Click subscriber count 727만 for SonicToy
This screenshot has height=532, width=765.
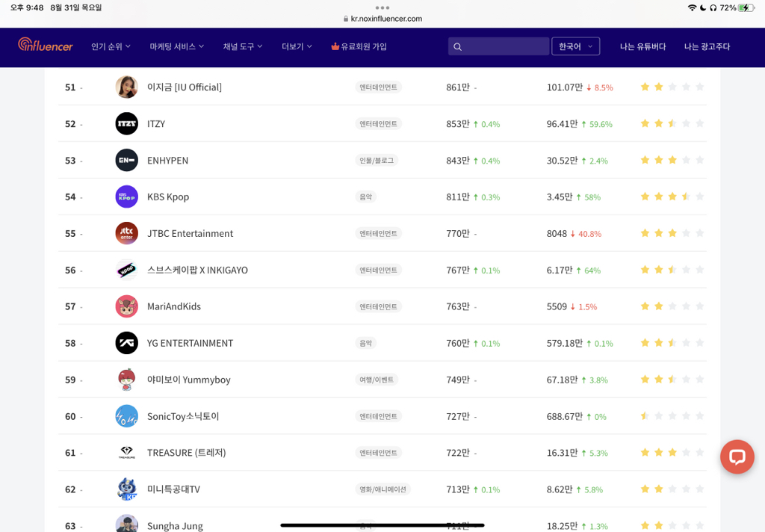(458, 416)
